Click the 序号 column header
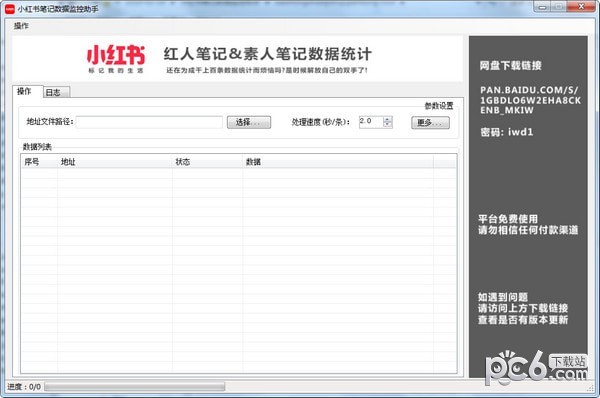This screenshot has width=600, height=398. point(39,162)
